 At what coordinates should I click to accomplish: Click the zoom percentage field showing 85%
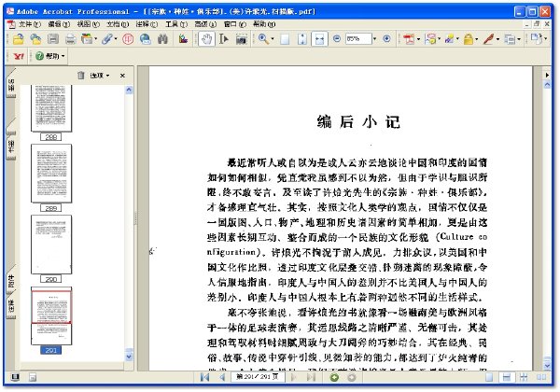[x=358, y=38]
